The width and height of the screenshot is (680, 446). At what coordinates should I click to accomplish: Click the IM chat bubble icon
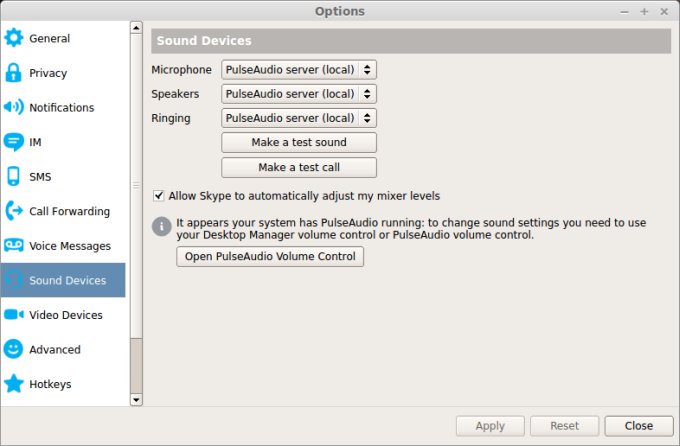tap(14, 142)
